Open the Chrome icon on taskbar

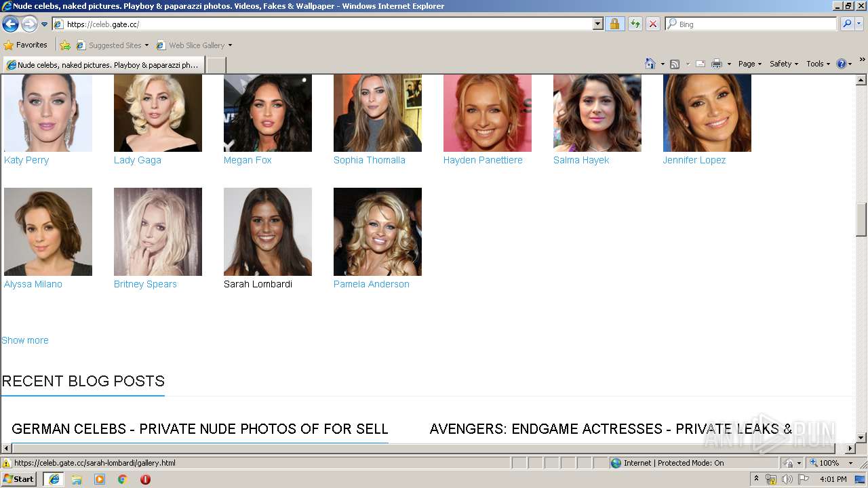pos(122,479)
